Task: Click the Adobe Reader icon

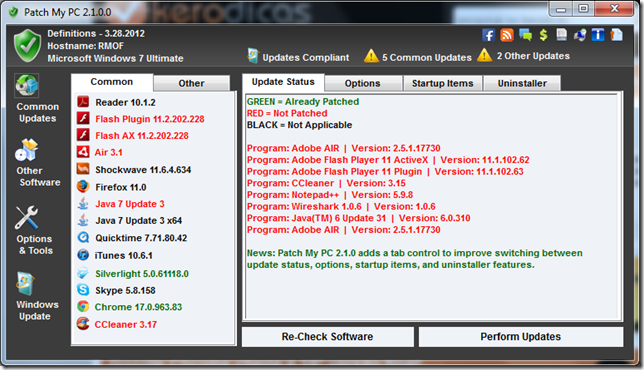Action: click(83, 102)
